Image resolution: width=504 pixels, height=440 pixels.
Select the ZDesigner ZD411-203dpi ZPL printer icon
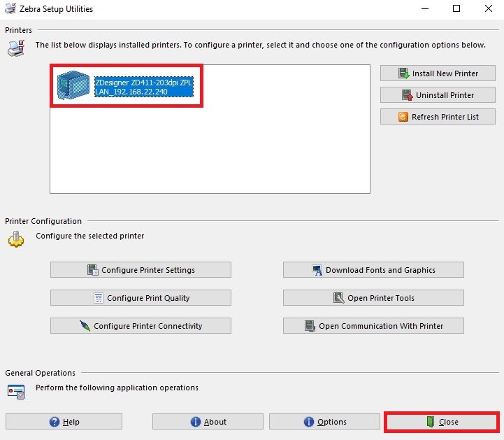[73, 85]
